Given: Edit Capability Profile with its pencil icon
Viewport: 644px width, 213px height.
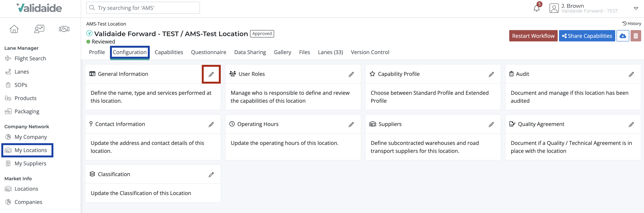Looking at the screenshot, I should click(491, 74).
